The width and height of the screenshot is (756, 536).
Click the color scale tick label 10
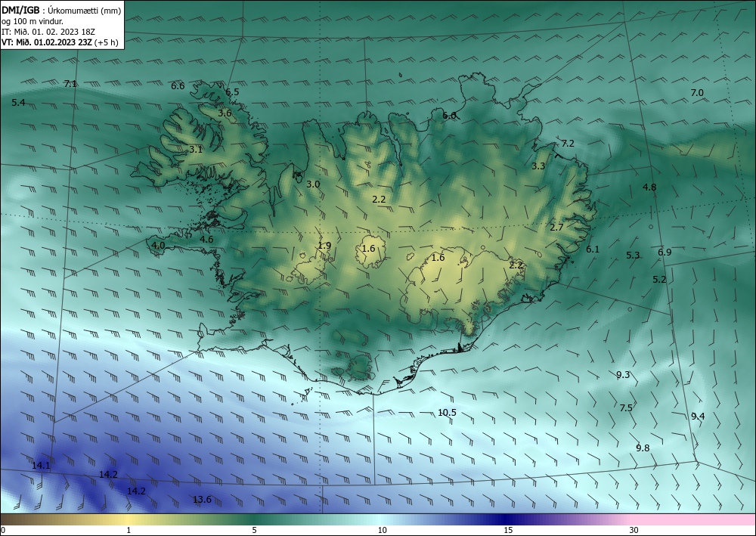pos(382,530)
